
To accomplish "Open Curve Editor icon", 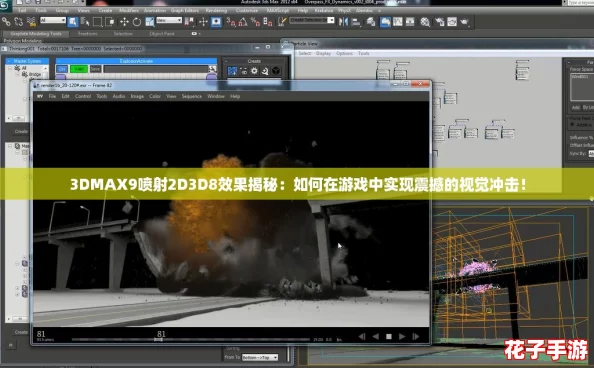I will click(x=398, y=22).
